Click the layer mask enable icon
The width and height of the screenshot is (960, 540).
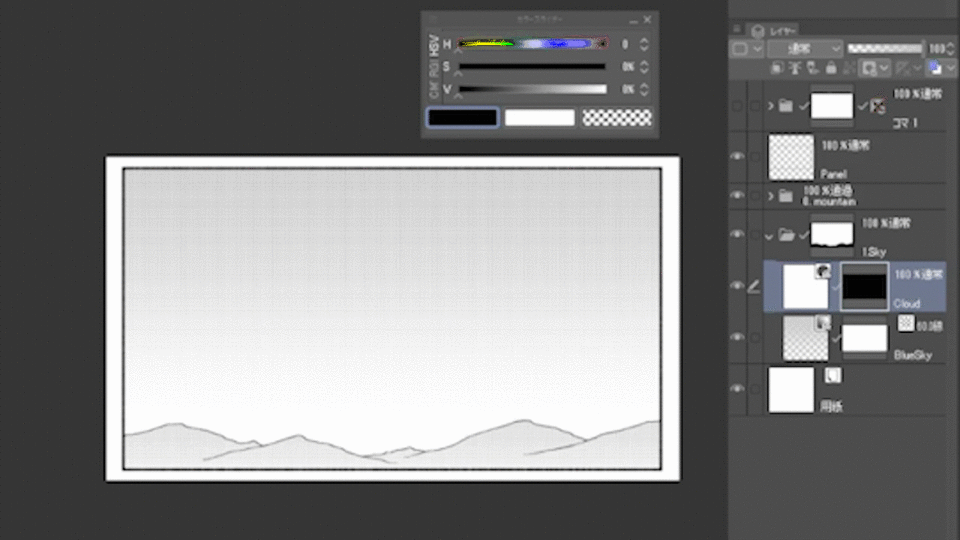[869, 68]
